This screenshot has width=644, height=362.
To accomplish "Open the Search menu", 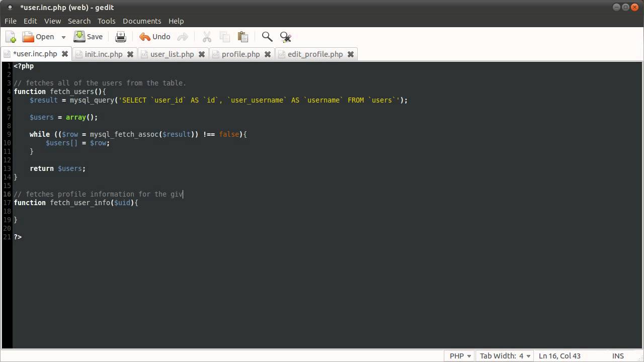I will [x=79, y=21].
